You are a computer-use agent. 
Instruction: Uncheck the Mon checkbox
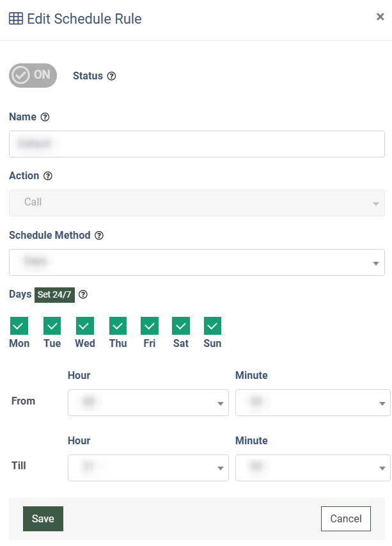tap(19, 326)
